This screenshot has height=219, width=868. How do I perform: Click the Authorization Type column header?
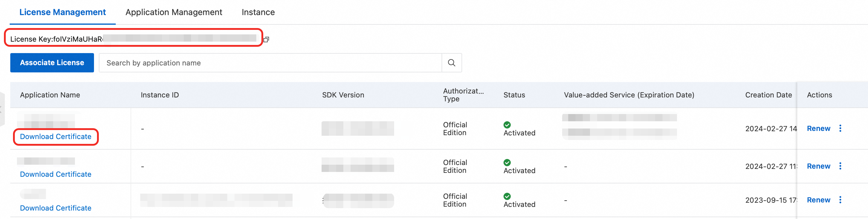463,95
